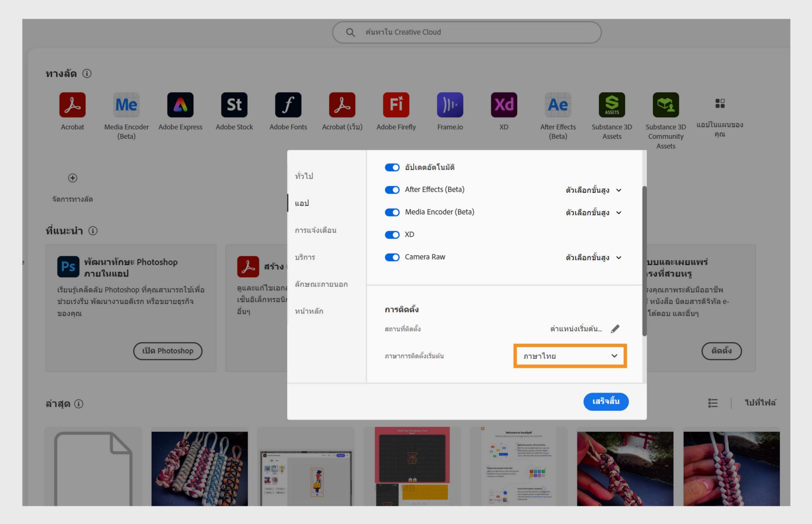
Task: Switch to the การแจ้งเตือน preferences tab
Action: click(315, 230)
